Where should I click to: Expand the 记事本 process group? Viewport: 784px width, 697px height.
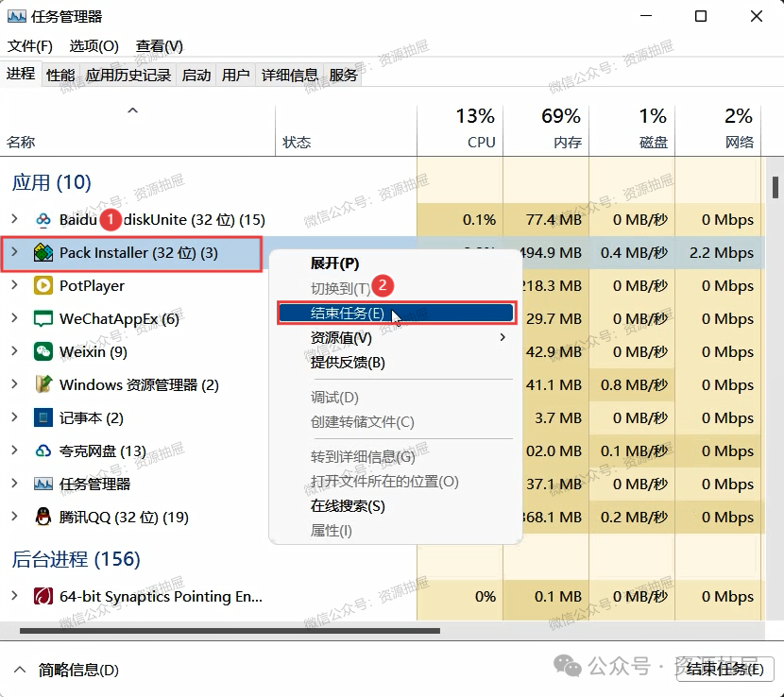14,417
